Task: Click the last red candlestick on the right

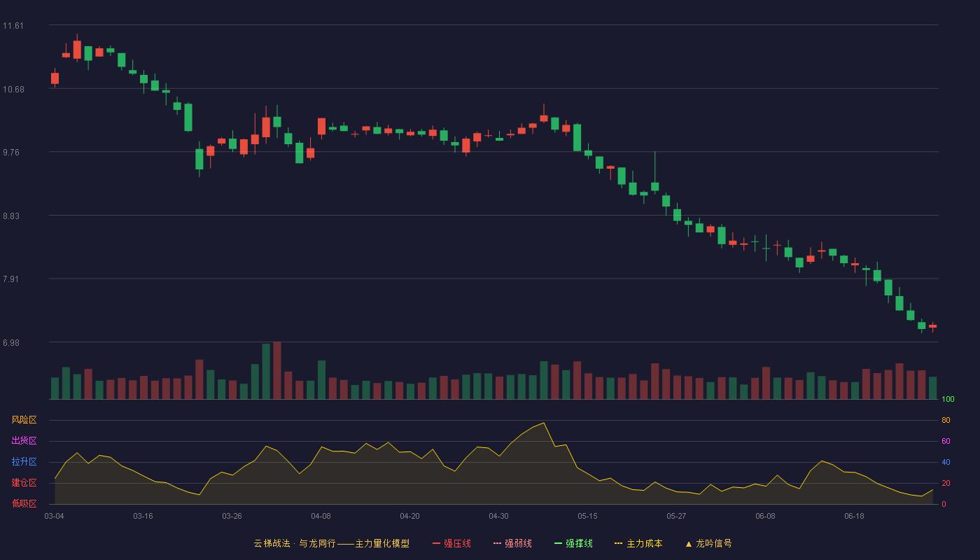Action: click(932, 326)
